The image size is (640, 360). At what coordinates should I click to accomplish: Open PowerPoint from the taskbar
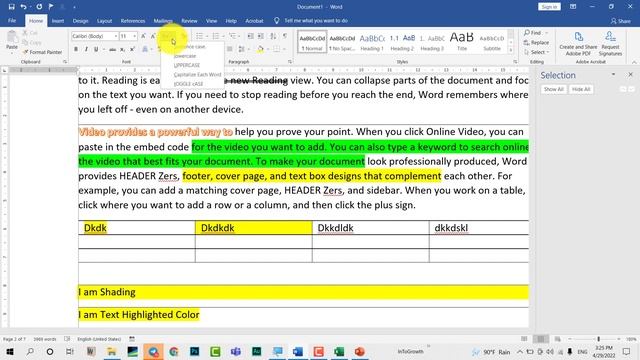point(360,351)
